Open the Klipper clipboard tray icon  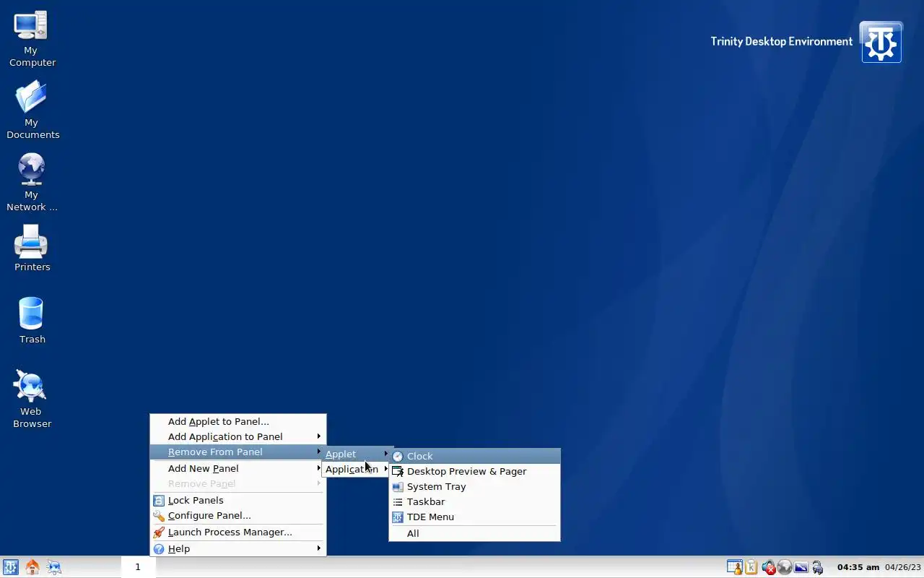(x=751, y=567)
